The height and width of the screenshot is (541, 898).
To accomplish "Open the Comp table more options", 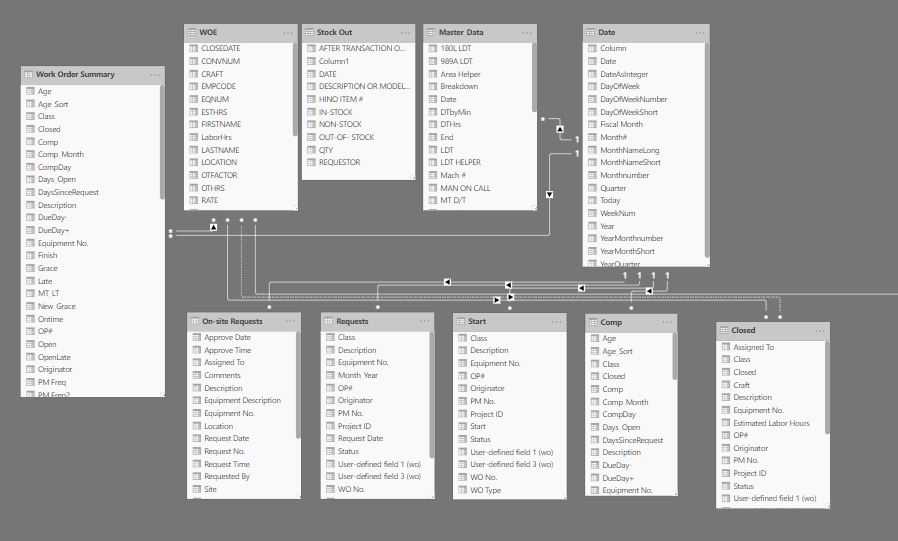I will pyautogui.click(x=667, y=322).
